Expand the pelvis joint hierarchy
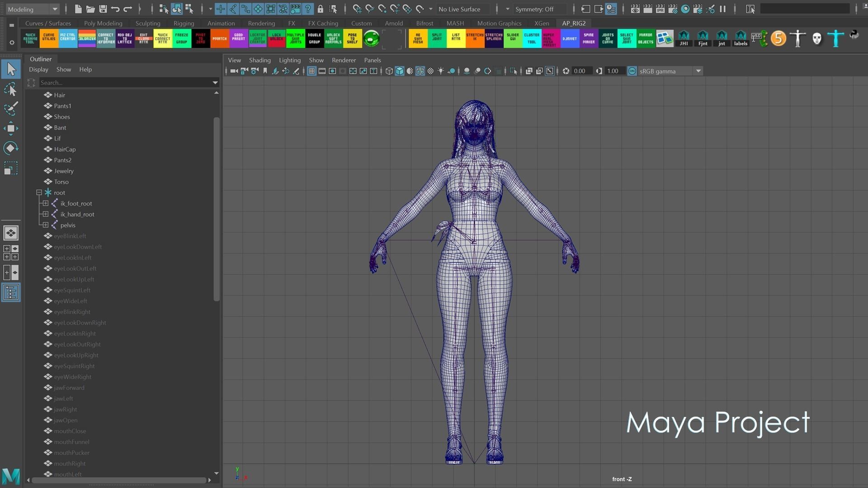The height and width of the screenshot is (488, 868). (46, 225)
